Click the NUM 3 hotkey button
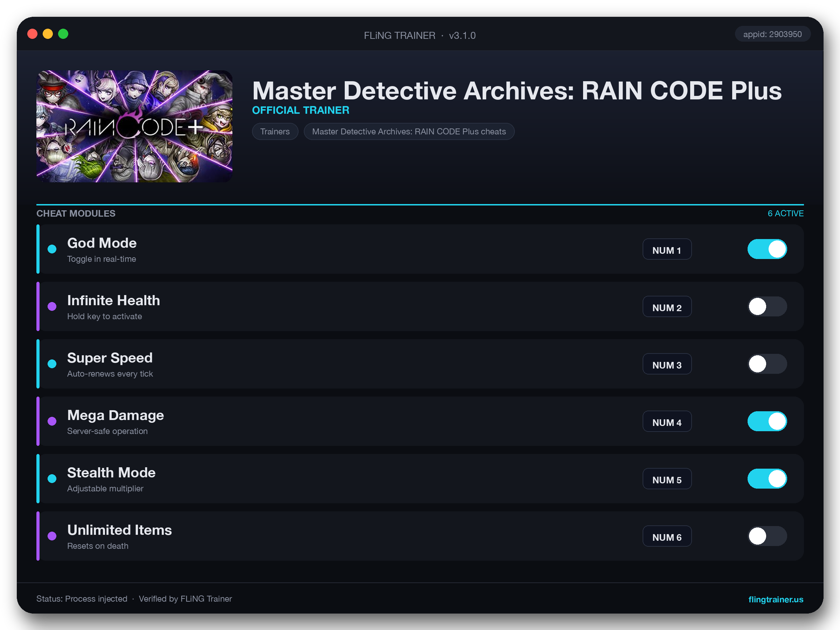 (x=667, y=364)
